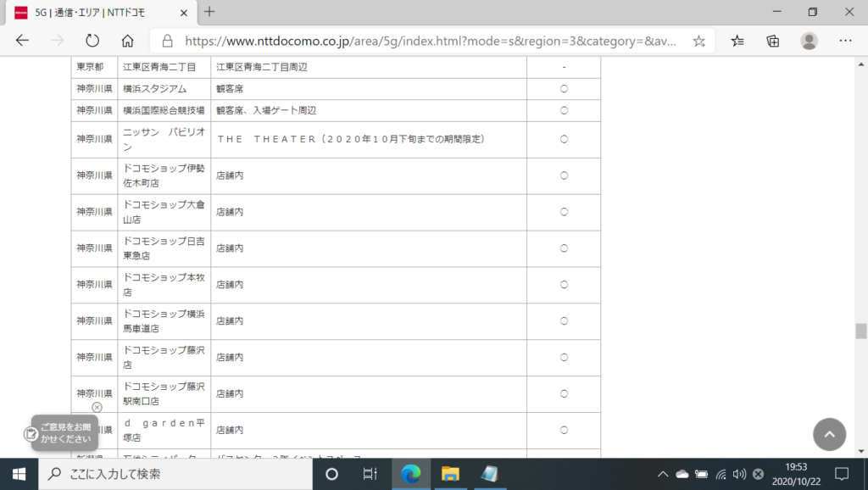Select ドコモショップ伊勢佐木町店 cell
Viewport: 868px width, 490px height.
pos(164,175)
